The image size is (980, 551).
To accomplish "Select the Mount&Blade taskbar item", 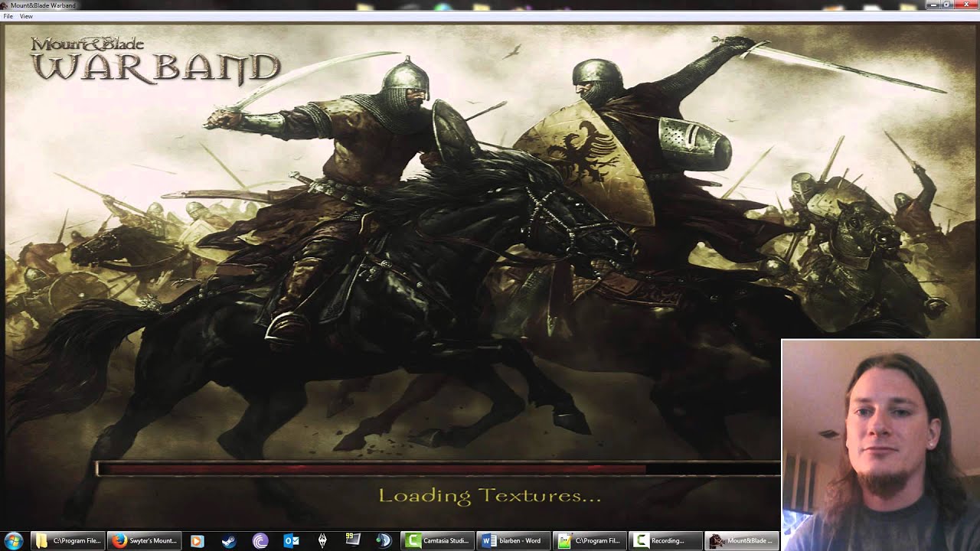I will point(741,540).
